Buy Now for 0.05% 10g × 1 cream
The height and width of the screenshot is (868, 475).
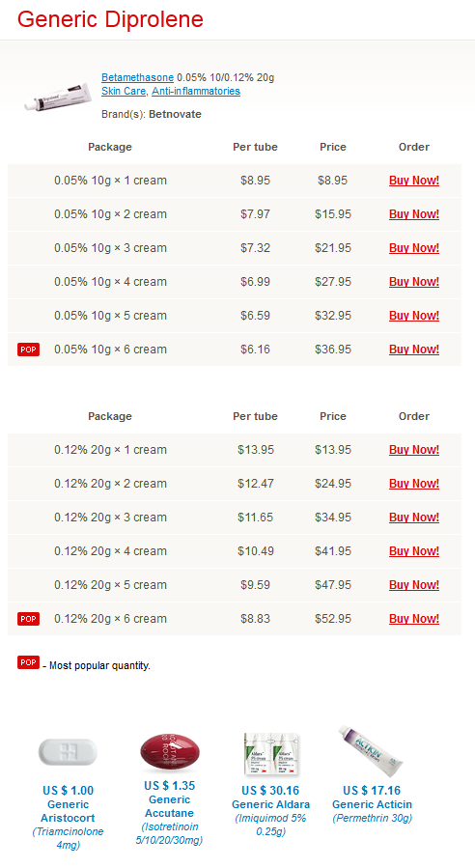(x=414, y=181)
